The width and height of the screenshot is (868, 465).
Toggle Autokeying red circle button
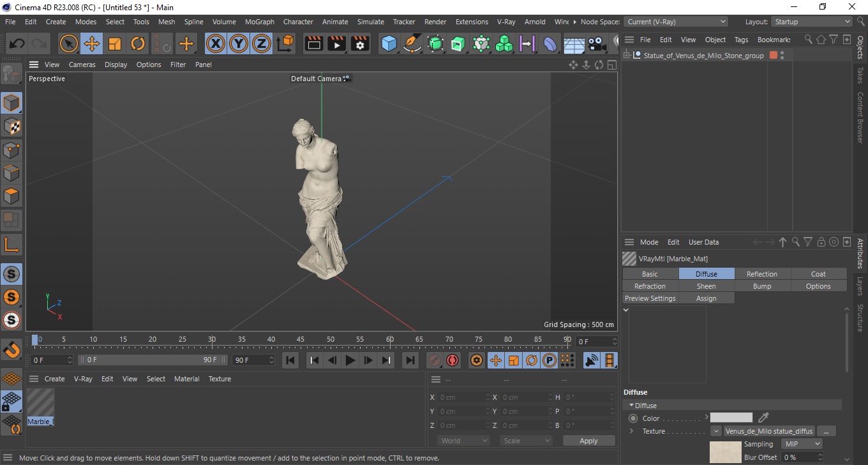(x=453, y=360)
